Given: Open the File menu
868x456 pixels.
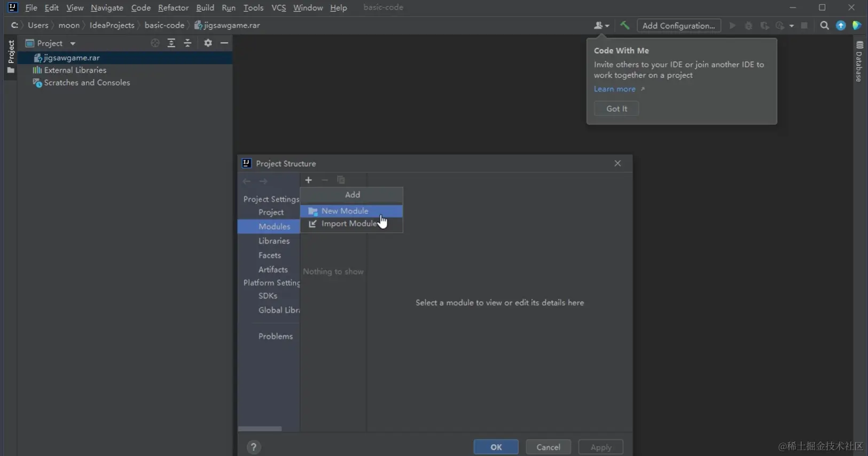Looking at the screenshot, I should point(31,7).
